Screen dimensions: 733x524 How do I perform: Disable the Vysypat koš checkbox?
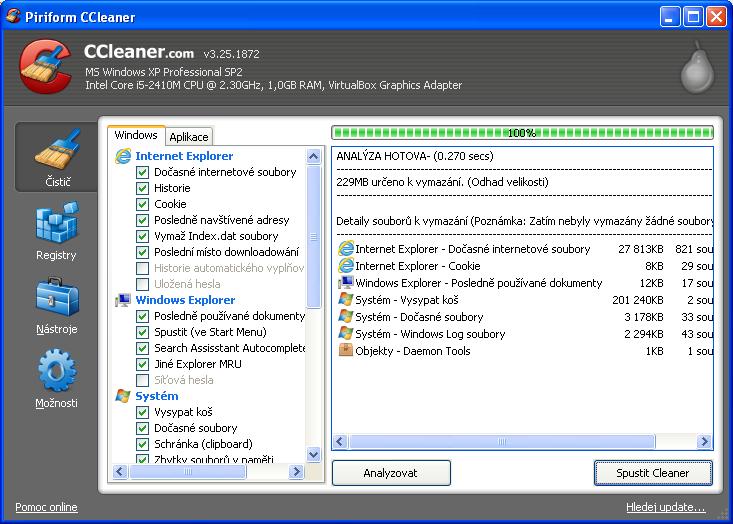coord(143,412)
